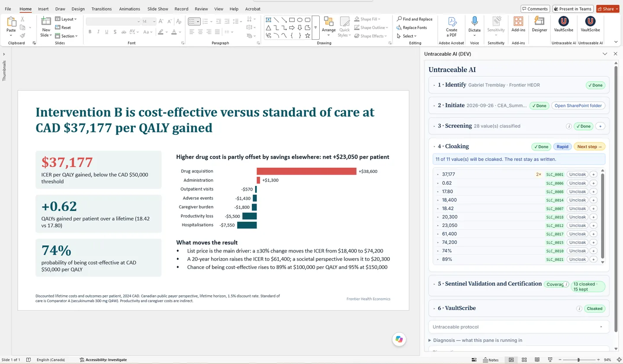
Task: Click the Untraceable AI pane scrollbar
Action: point(616,199)
